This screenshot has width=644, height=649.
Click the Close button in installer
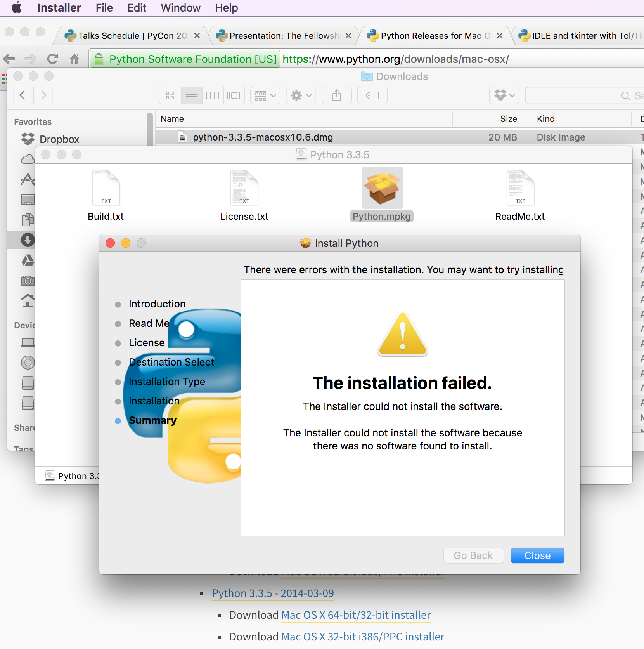[x=537, y=555]
